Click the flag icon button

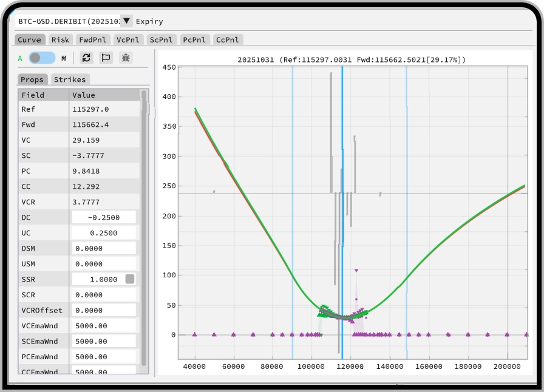[x=106, y=58]
